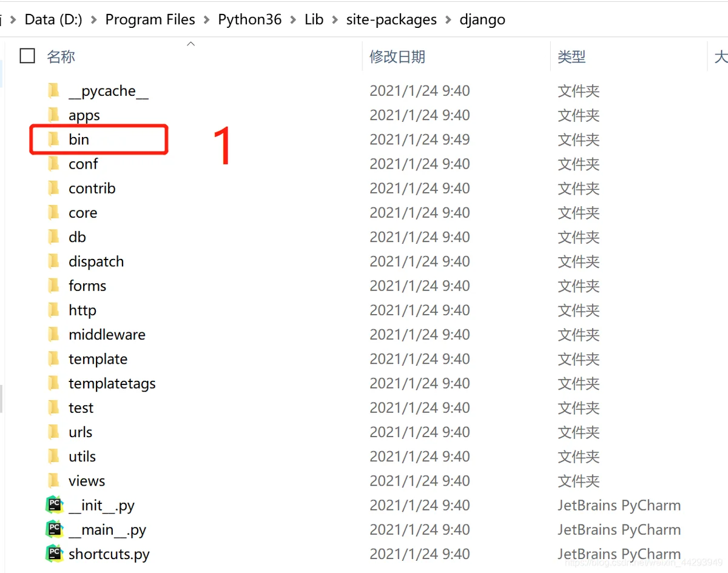Click the contrib folder icon
This screenshot has height=573, width=728.
pyautogui.click(x=54, y=188)
